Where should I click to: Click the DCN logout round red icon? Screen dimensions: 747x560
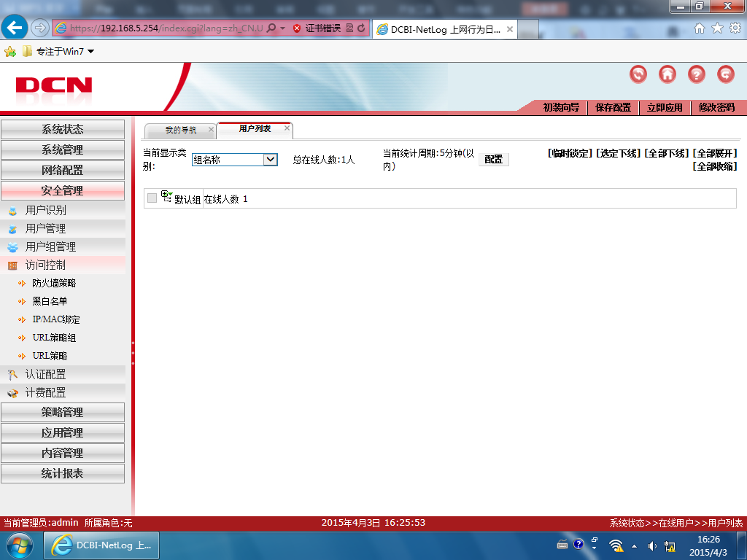(x=726, y=74)
